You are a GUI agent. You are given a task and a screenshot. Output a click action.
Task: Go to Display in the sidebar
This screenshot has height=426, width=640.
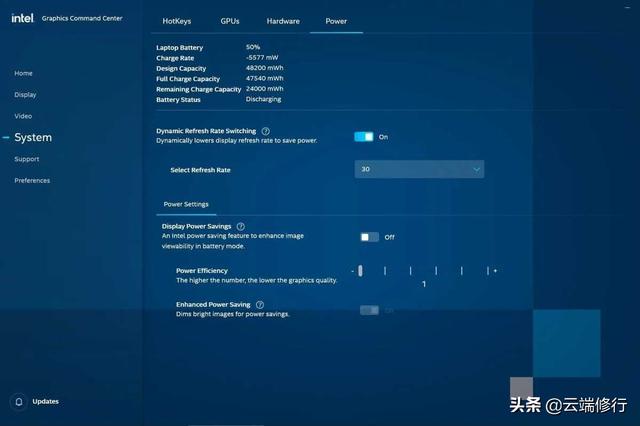pos(25,95)
